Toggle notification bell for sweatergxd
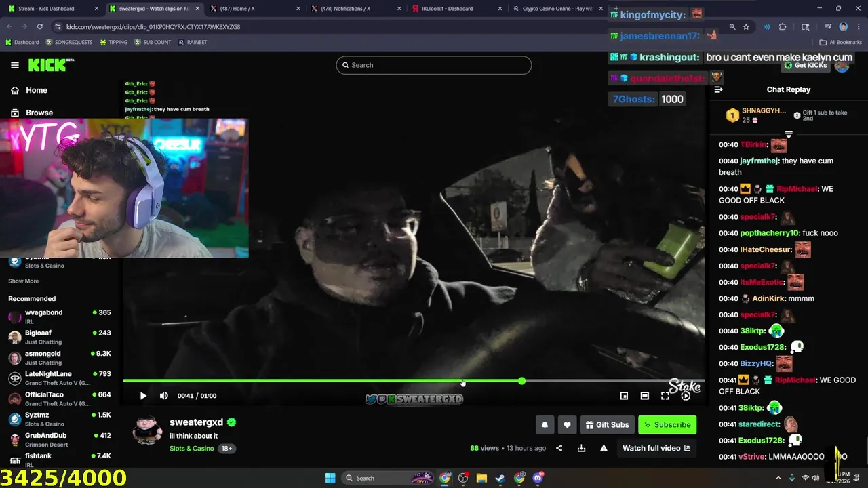This screenshot has height=488, width=868. [x=545, y=425]
